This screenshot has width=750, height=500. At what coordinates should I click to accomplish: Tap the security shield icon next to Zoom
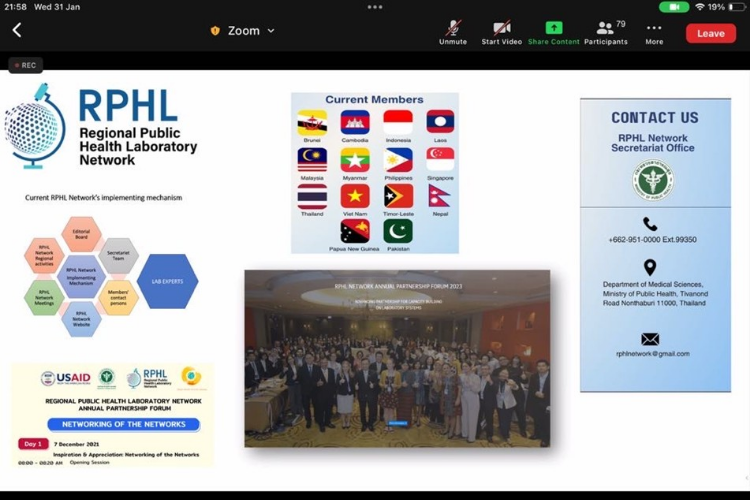215,31
